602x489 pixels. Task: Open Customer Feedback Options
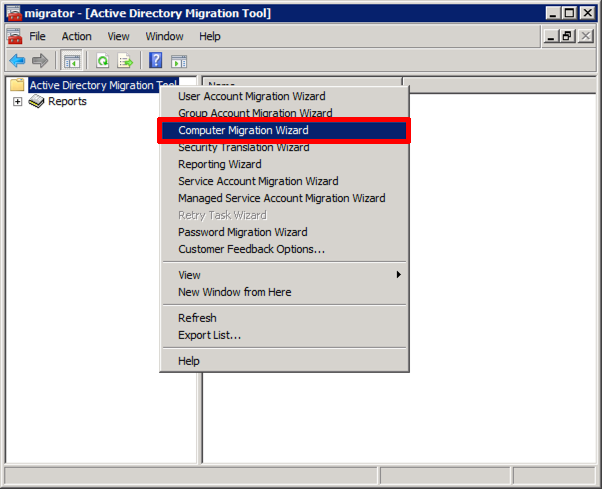[x=284, y=249]
